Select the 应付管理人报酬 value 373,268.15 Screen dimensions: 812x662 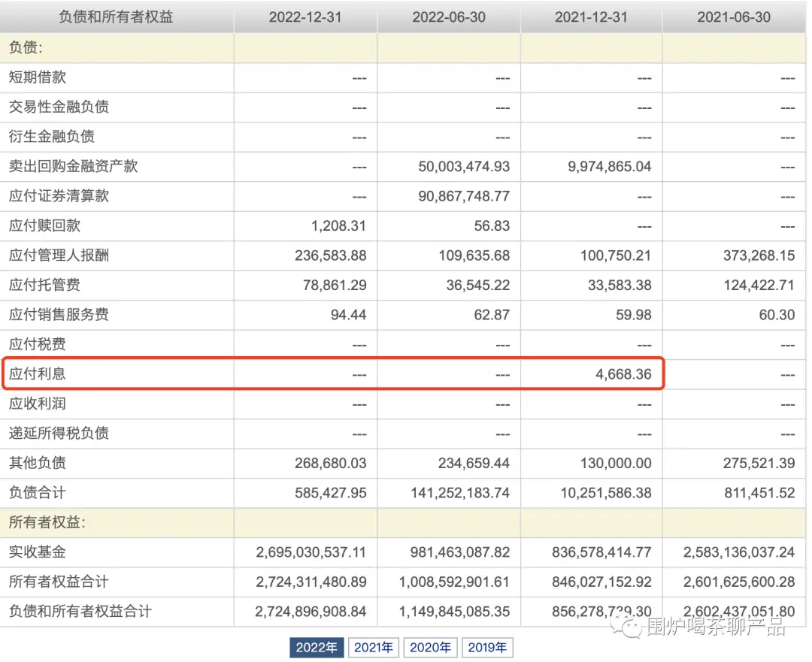pos(759,255)
